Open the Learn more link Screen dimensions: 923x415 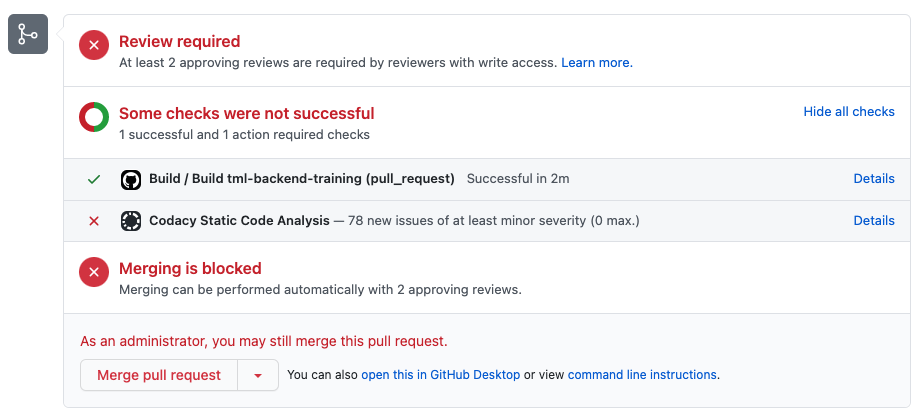pos(595,62)
